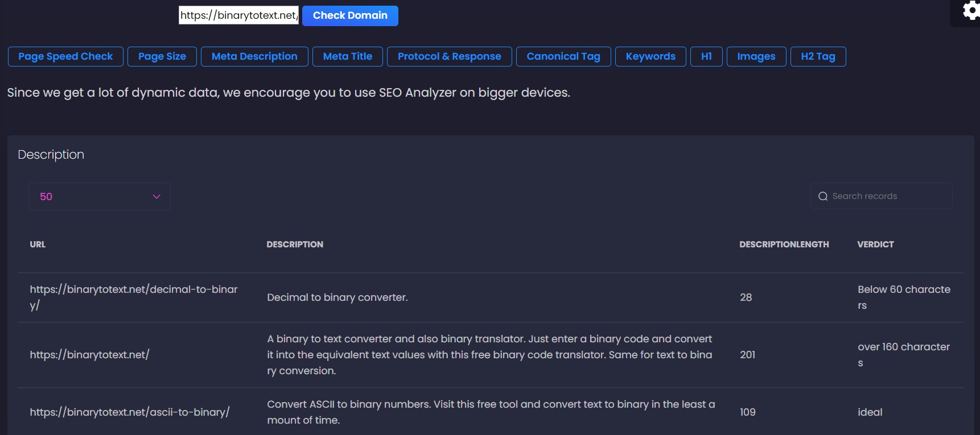This screenshot has height=435, width=980.
Task: View the Keywords tab
Action: [x=650, y=56]
